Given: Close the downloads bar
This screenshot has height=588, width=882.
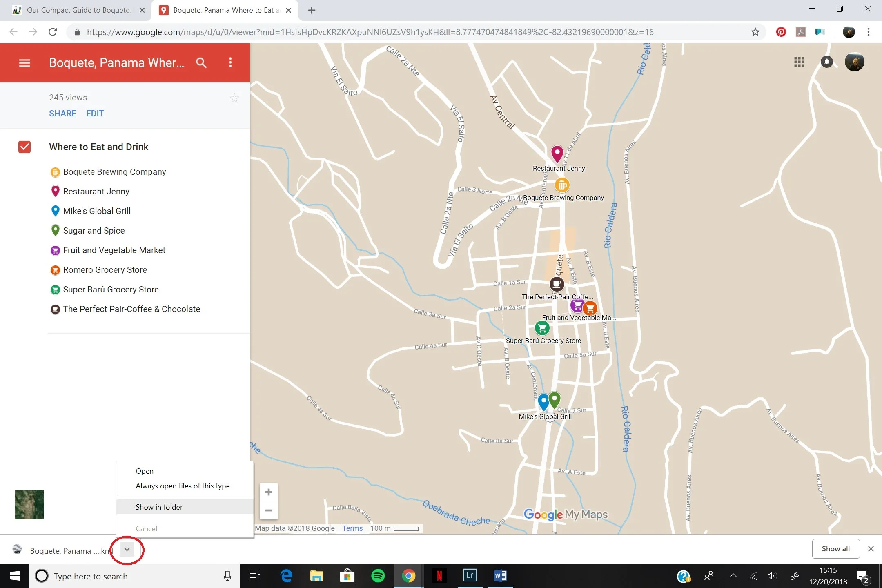Looking at the screenshot, I should point(871,549).
